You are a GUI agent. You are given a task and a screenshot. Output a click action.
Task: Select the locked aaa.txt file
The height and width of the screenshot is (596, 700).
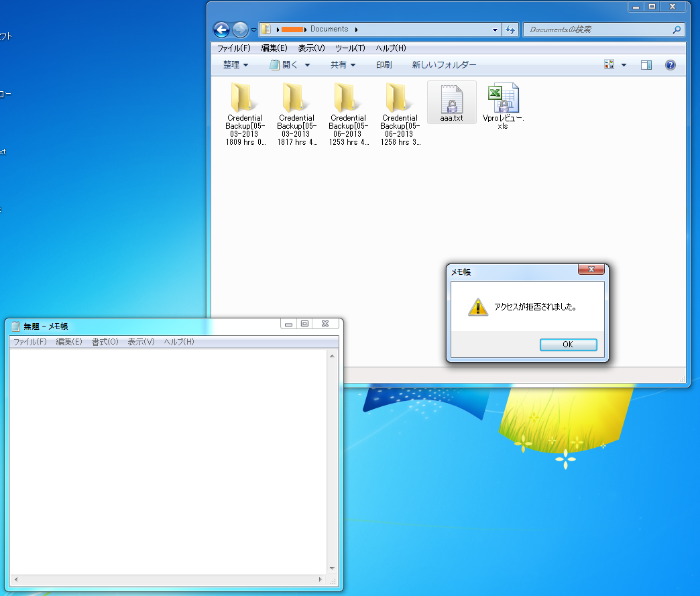(452, 103)
